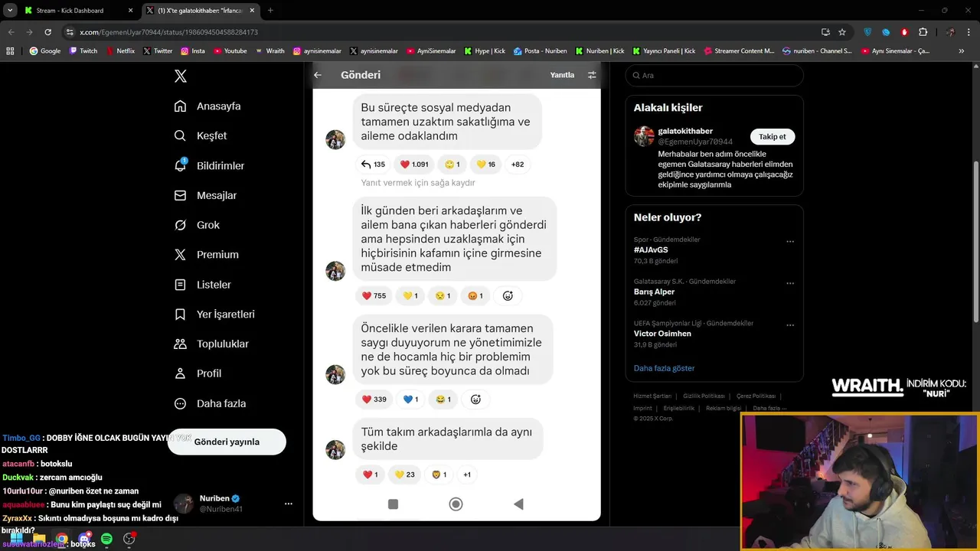Click into the Ara search field
This screenshot has width=980, height=551.
[714, 76]
